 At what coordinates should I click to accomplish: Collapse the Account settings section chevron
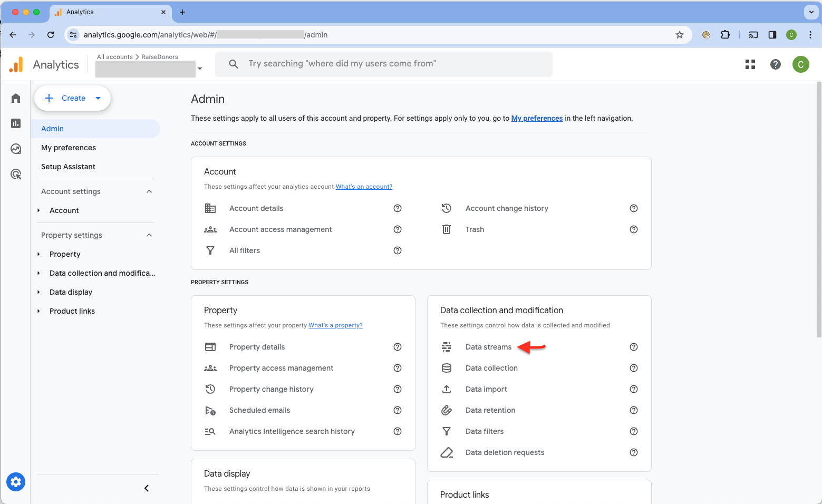pos(149,191)
